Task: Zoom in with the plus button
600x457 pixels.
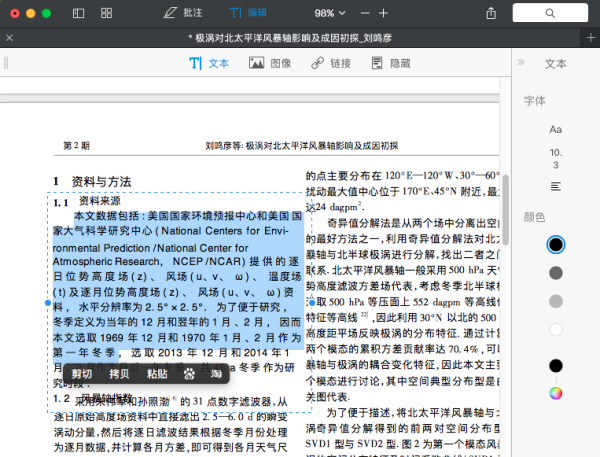Action: [x=383, y=13]
